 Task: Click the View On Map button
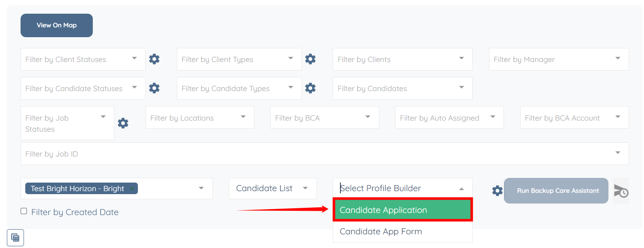pyautogui.click(x=57, y=25)
